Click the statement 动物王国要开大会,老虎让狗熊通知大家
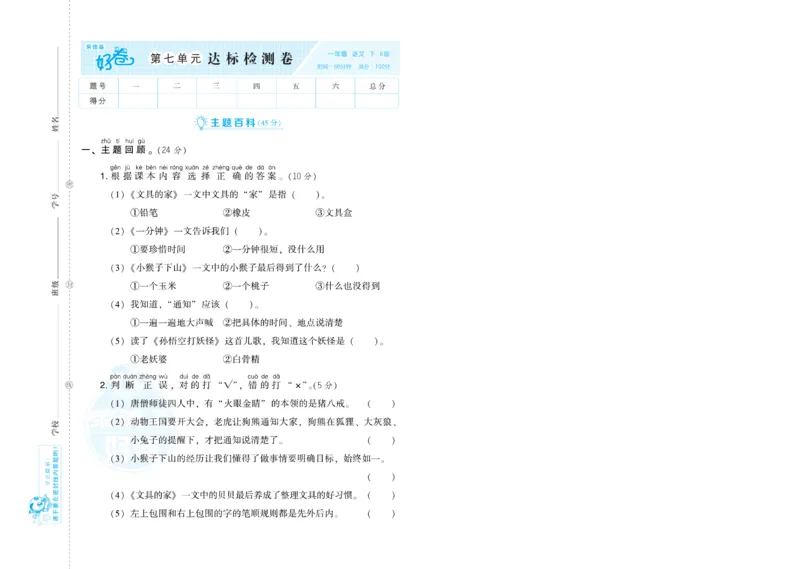The image size is (800, 569). click(254, 422)
